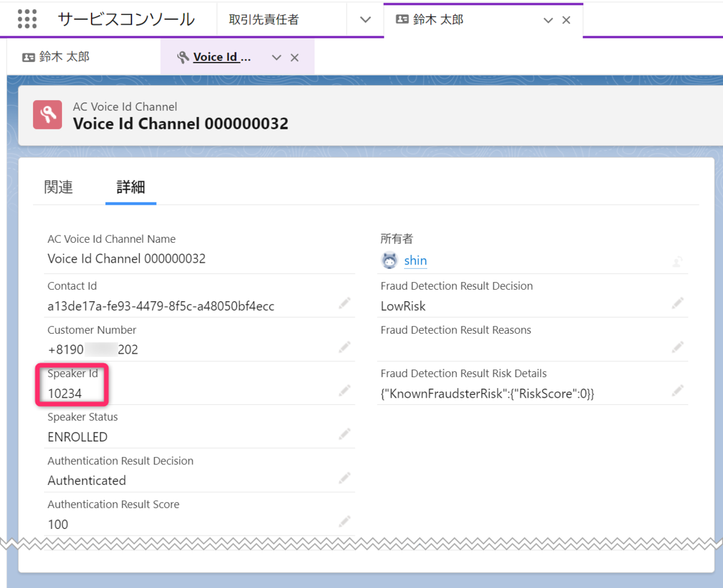Switch to the 関連 tab
723x588 pixels.
[58, 187]
